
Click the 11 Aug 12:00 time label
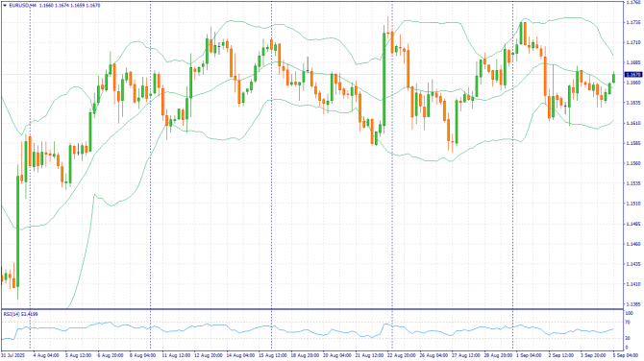click(176, 355)
